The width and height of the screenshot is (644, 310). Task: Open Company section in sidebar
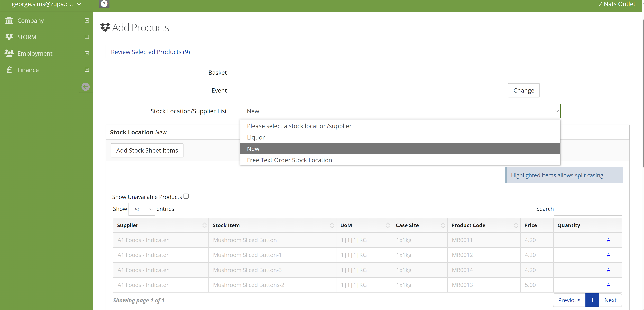[x=31, y=21]
